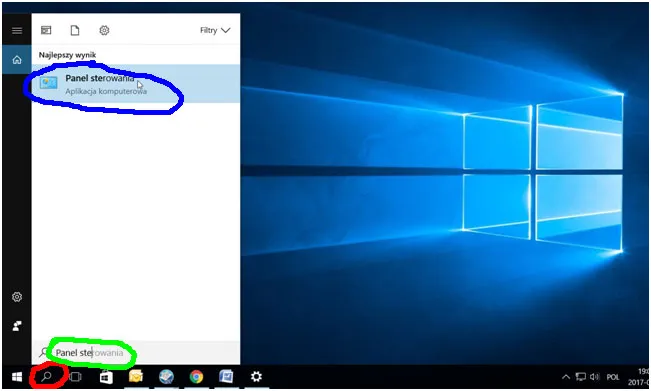The width and height of the screenshot is (651, 391).
Task: Open Settings gear on the taskbar
Action: 256,376
